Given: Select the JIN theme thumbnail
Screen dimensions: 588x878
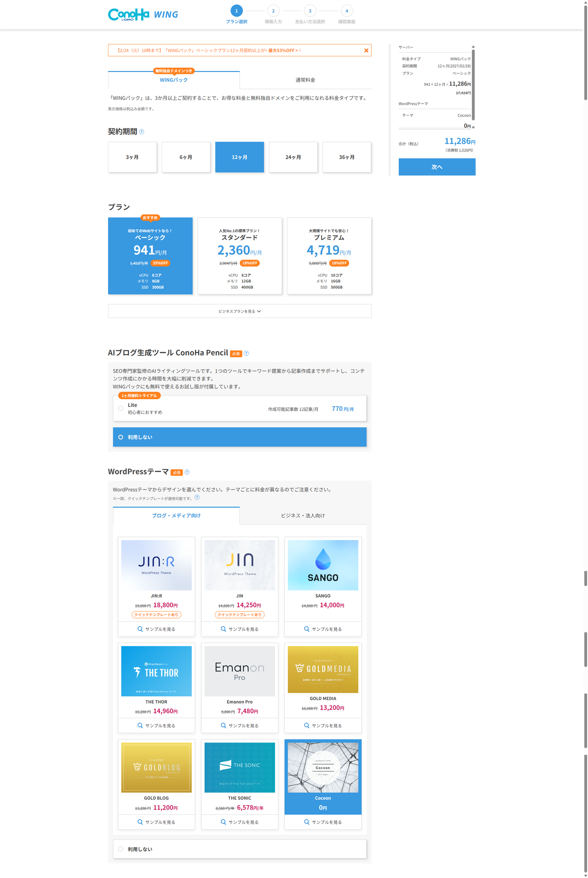Looking at the screenshot, I should [240, 565].
